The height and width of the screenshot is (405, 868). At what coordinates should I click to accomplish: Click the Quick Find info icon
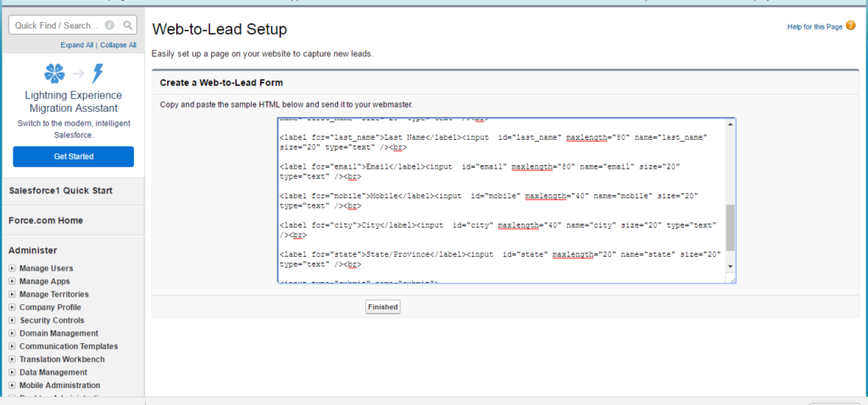pyautogui.click(x=109, y=25)
